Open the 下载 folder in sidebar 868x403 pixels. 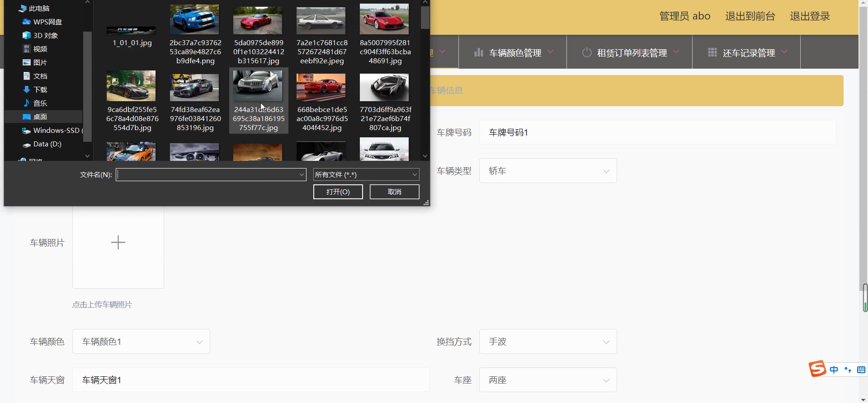coord(40,89)
